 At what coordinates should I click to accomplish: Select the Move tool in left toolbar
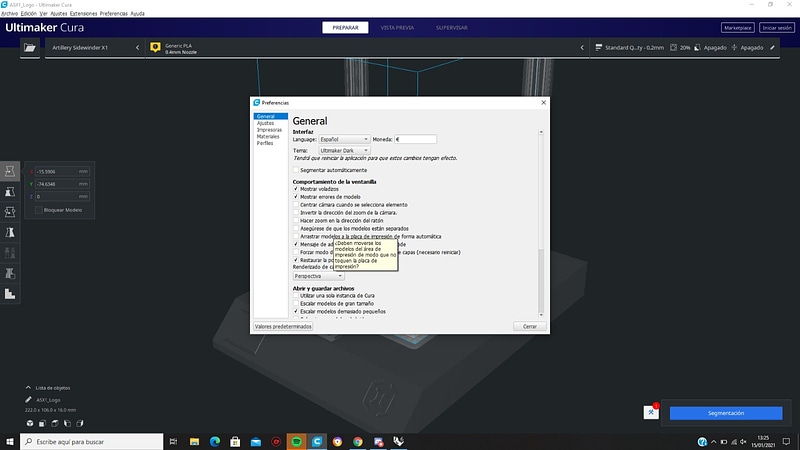tap(10, 171)
